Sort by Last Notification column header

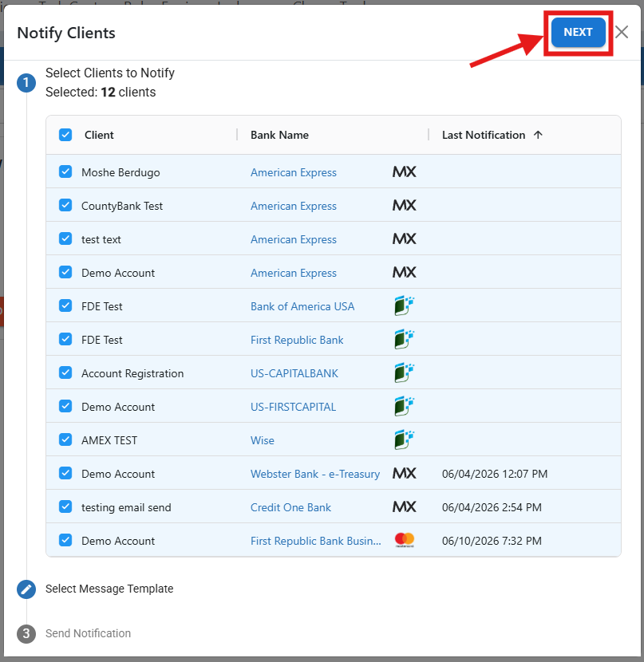484,135
